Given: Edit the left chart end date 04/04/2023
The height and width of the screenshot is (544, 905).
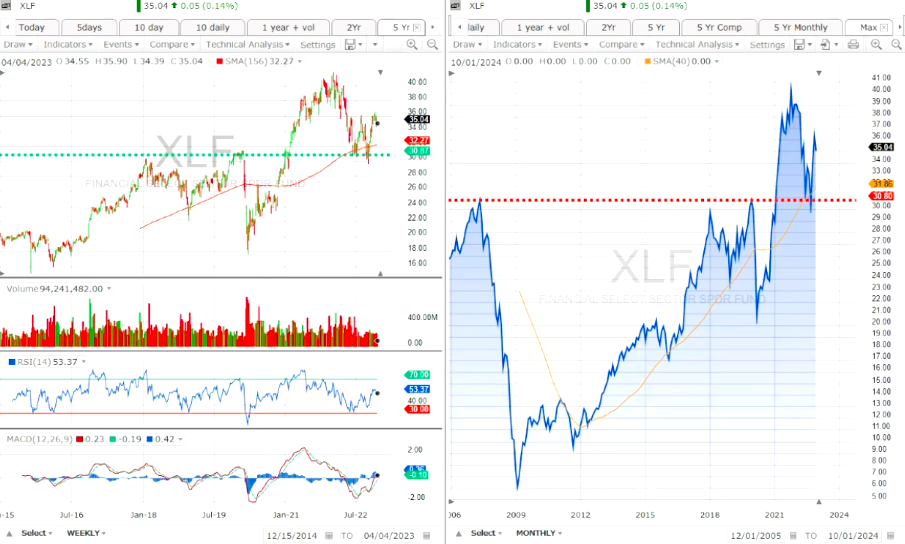Looking at the screenshot, I should pyautogui.click(x=389, y=535).
